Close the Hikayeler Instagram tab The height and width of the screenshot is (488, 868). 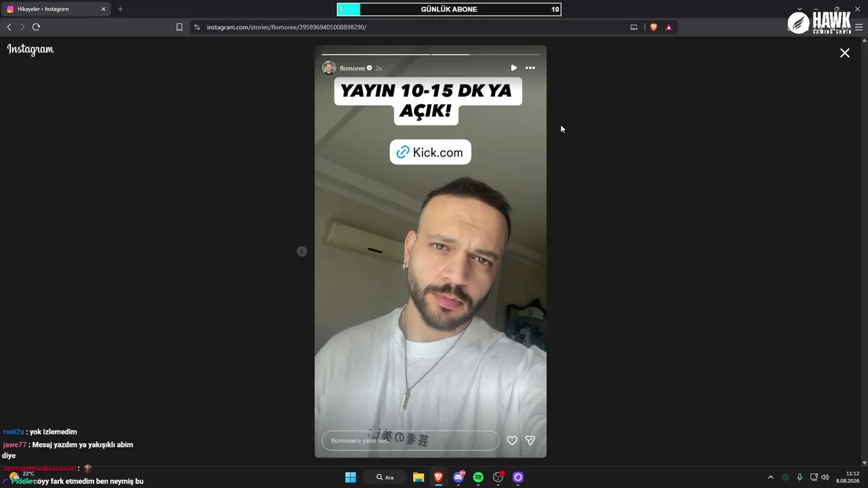[x=103, y=9]
